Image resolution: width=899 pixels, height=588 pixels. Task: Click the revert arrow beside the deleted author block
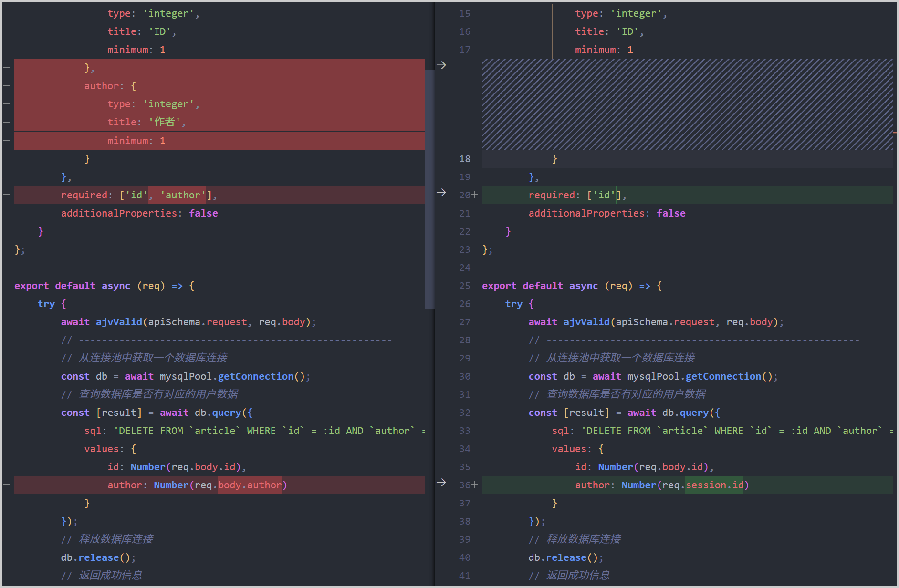click(x=441, y=65)
